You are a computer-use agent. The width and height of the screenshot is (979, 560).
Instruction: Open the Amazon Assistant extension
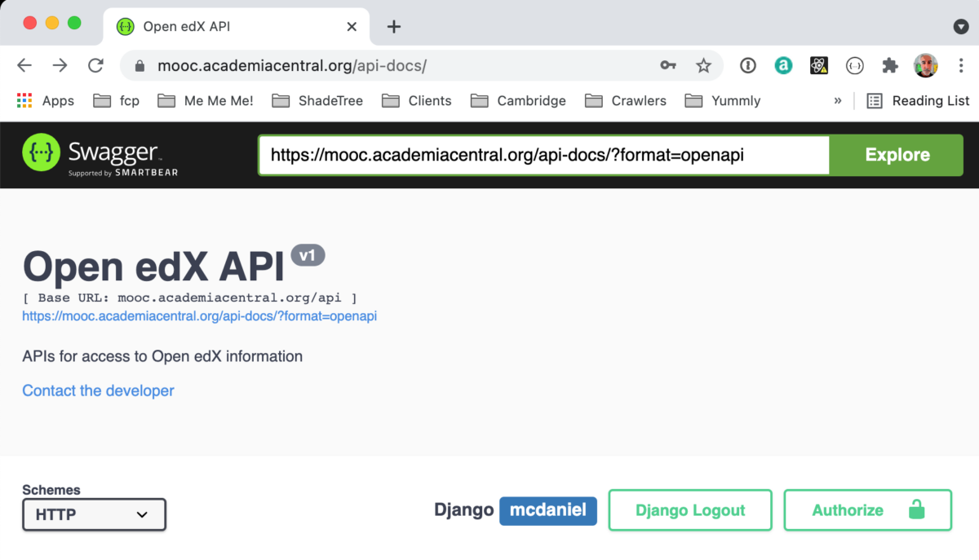(x=784, y=65)
